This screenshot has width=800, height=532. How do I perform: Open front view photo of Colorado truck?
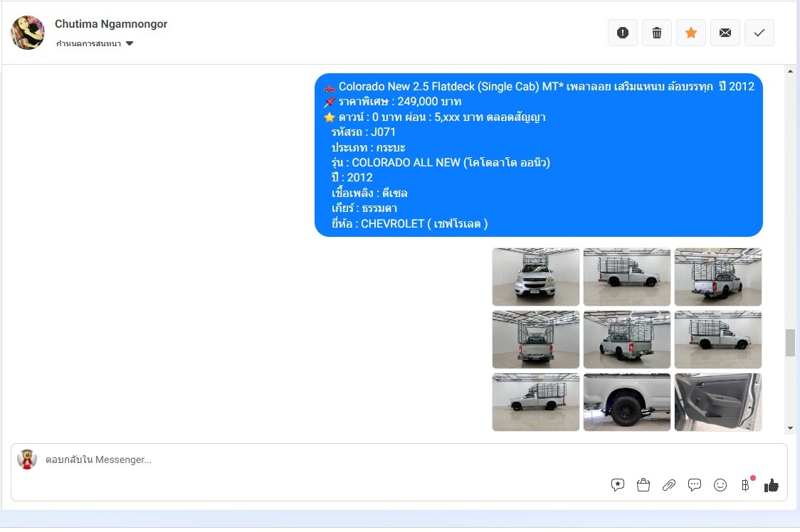pos(536,277)
